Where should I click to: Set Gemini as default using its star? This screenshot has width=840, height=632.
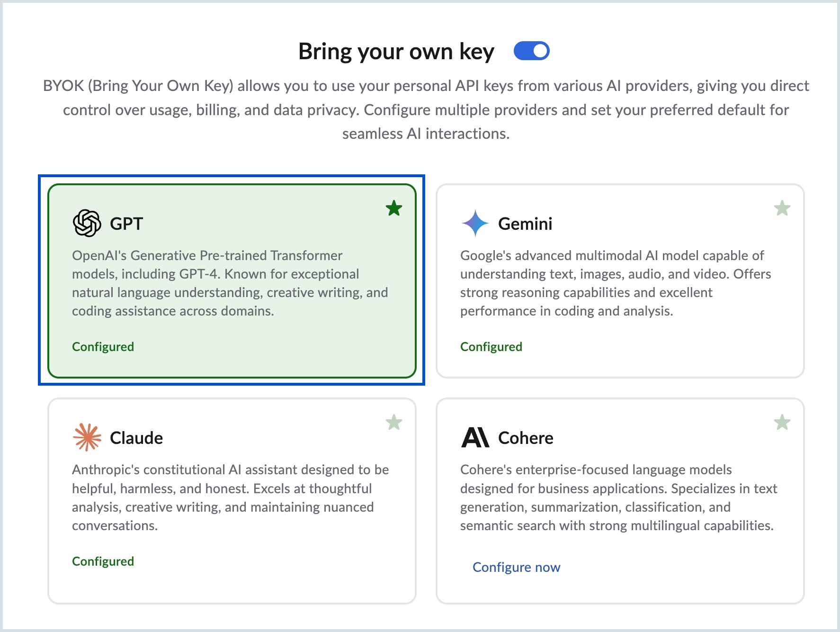pos(782,208)
